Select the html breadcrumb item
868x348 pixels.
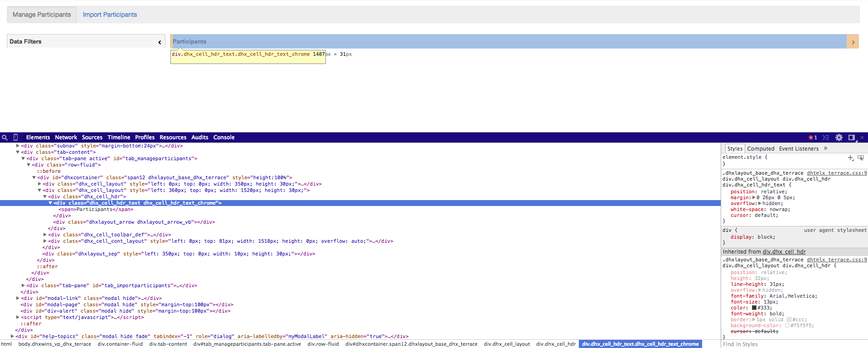6,344
